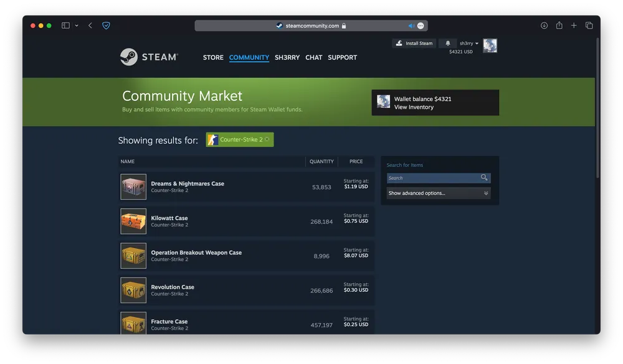Open the Kilowatt Case thumbnail
Image resolution: width=623 pixels, height=364 pixels.
click(x=133, y=221)
